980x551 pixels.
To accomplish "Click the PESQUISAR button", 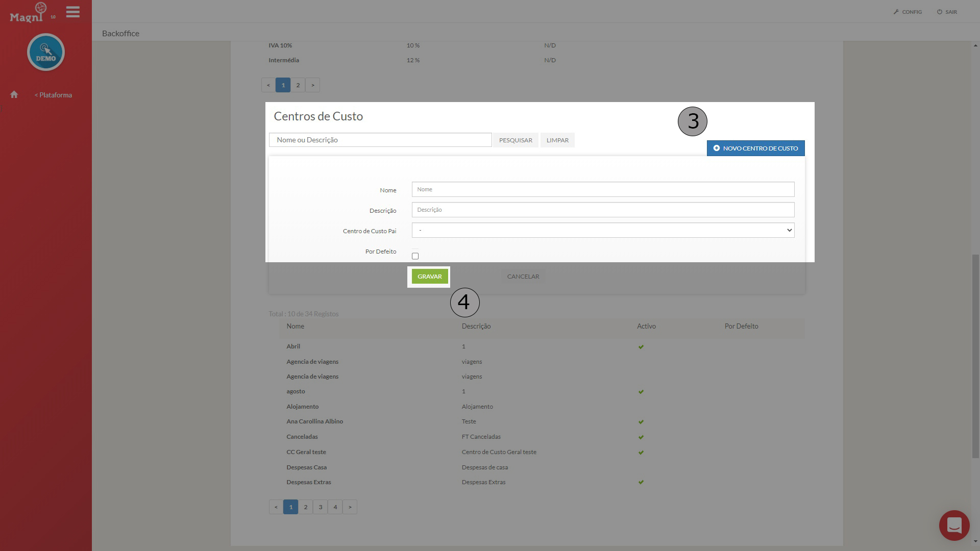I will click(516, 140).
